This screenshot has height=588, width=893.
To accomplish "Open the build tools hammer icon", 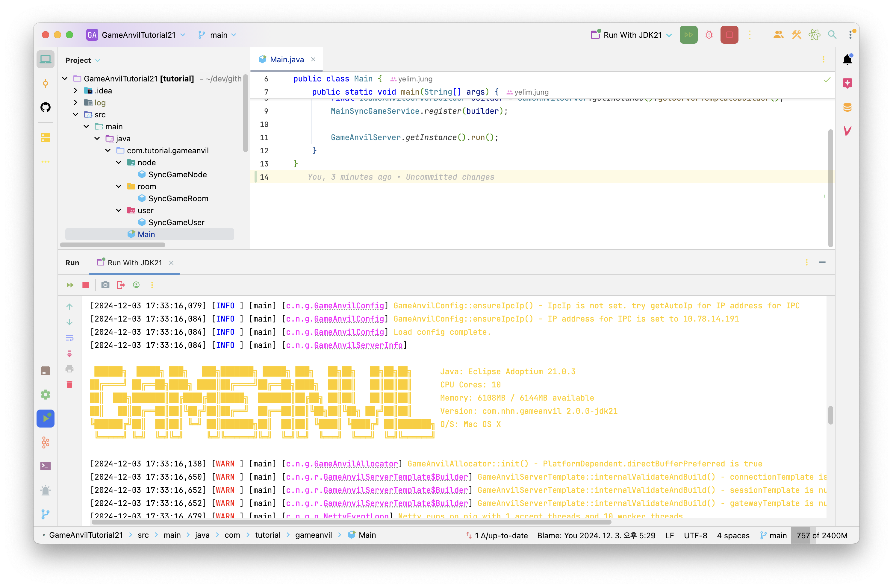I will click(796, 35).
